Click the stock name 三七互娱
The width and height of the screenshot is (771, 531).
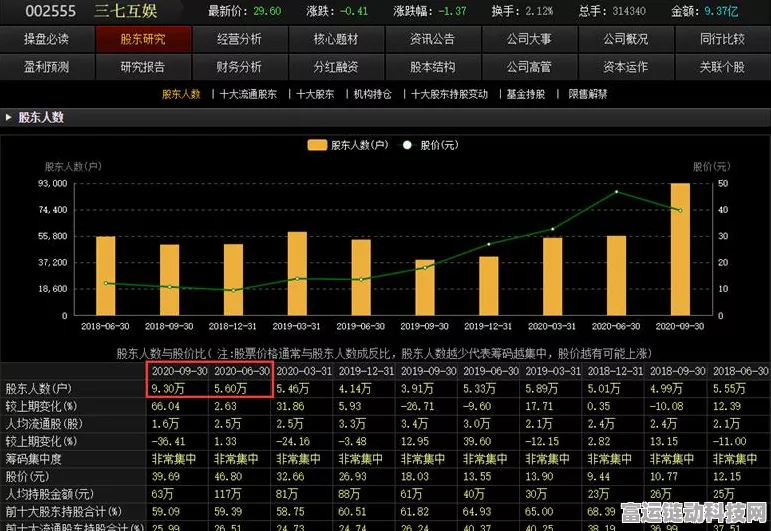tap(125, 11)
